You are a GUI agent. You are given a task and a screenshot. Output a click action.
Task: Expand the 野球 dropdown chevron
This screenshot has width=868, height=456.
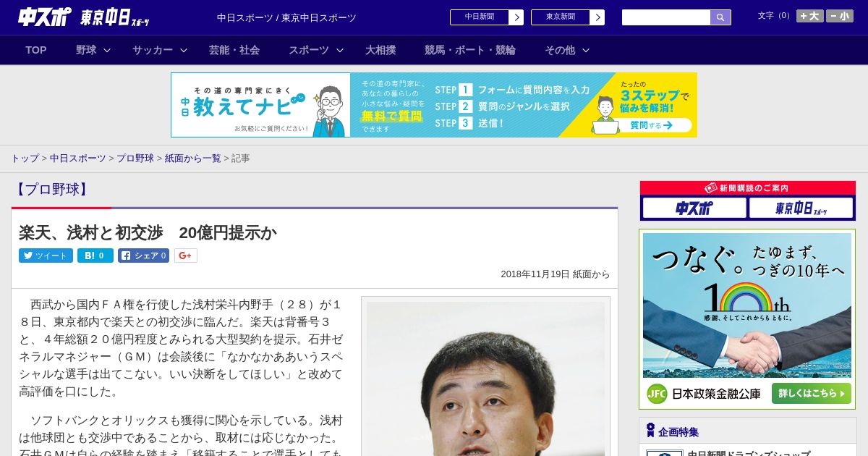click(x=107, y=50)
